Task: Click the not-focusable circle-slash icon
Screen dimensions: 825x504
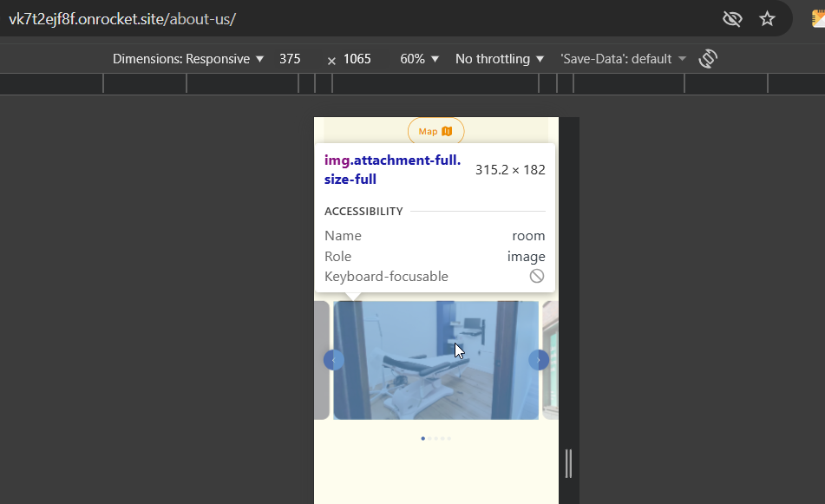Action: [x=537, y=276]
